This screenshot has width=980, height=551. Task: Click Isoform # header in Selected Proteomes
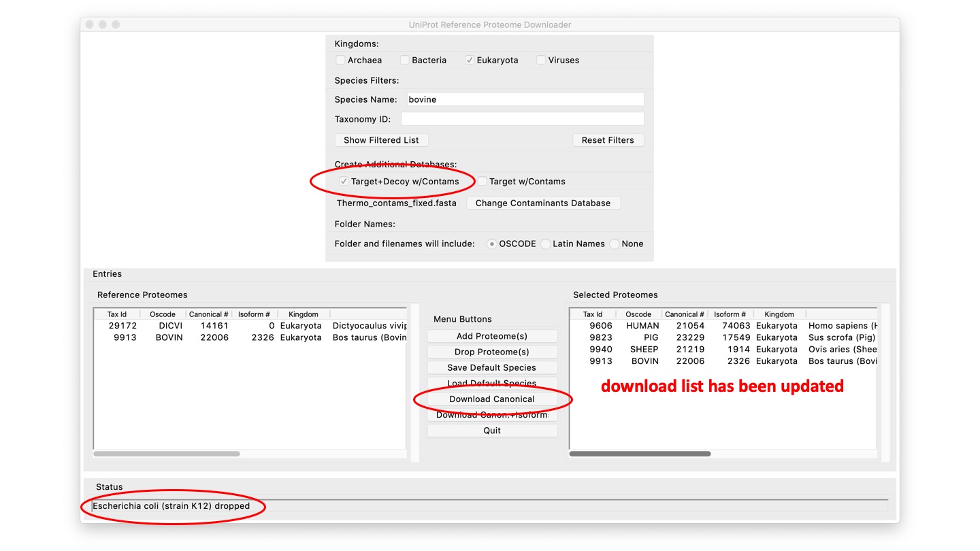pos(730,314)
